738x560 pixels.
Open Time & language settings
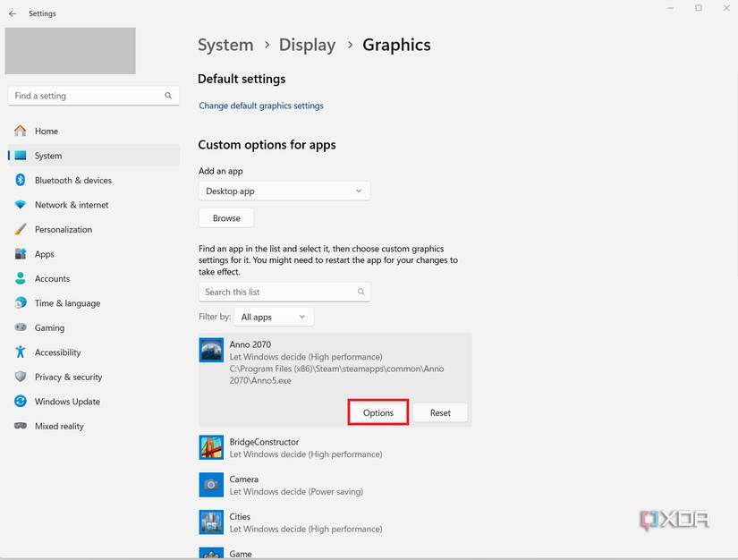coord(94,302)
